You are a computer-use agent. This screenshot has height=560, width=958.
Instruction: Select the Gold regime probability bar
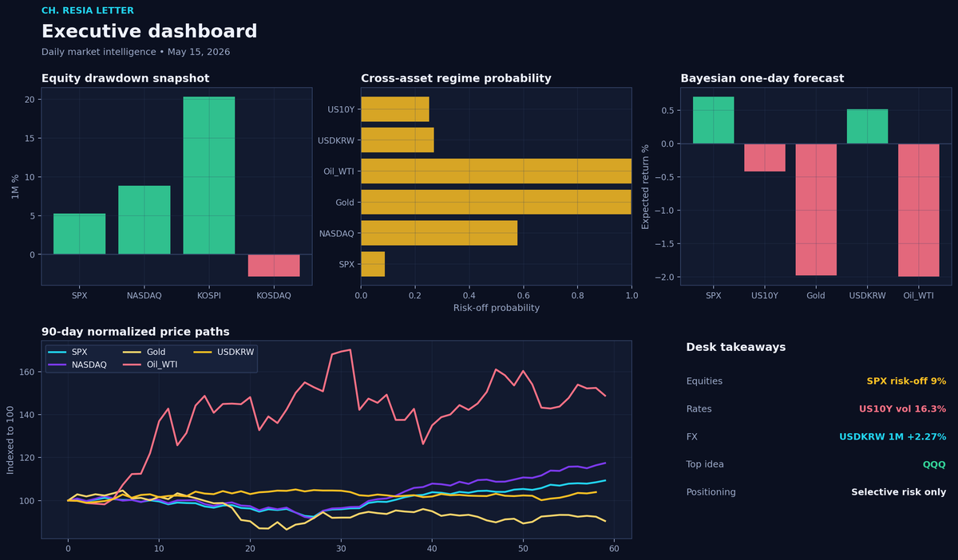pyautogui.click(x=496, y=202)
